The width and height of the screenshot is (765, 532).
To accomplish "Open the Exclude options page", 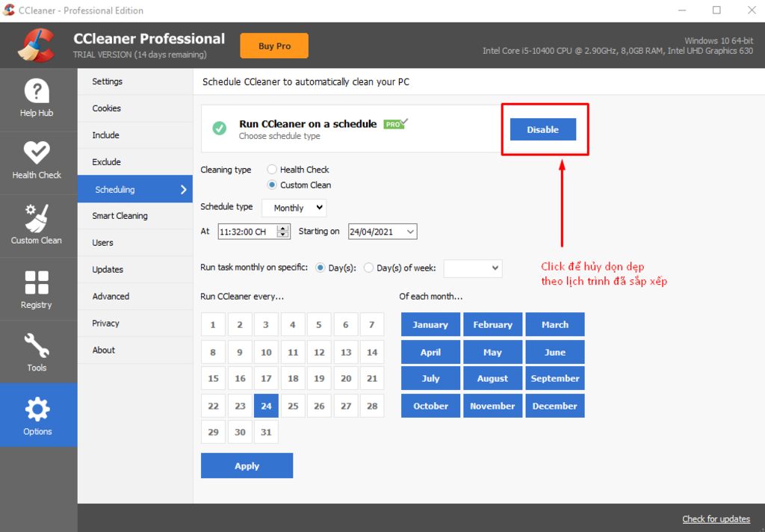I will click(x=135, y=162).
